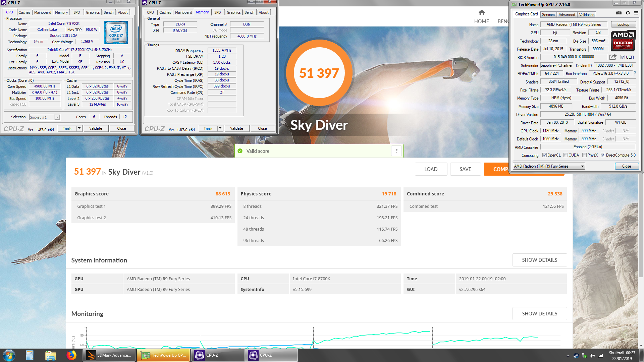Click the network signal tray icon

pyautogui.click(x=600, y=356)
